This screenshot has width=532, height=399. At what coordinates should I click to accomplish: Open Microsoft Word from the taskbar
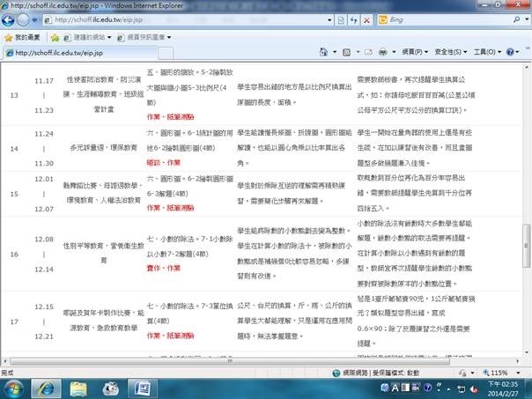point(143,386)
